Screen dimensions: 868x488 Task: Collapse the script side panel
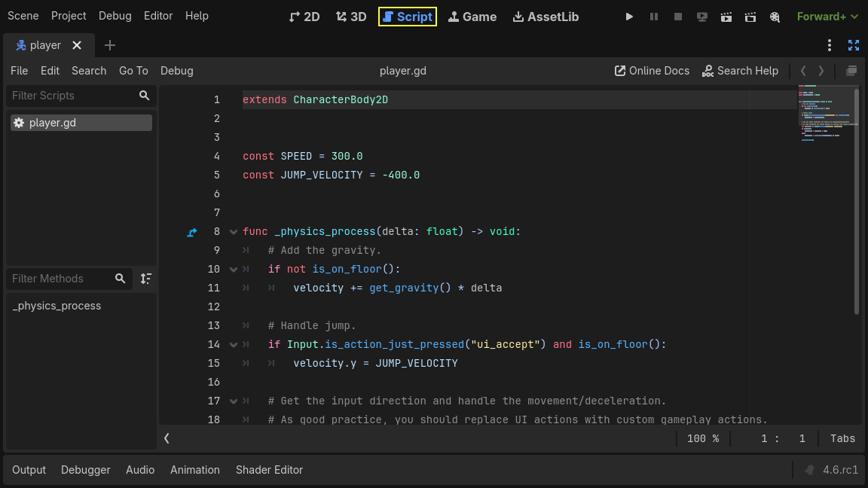(167, 438)
